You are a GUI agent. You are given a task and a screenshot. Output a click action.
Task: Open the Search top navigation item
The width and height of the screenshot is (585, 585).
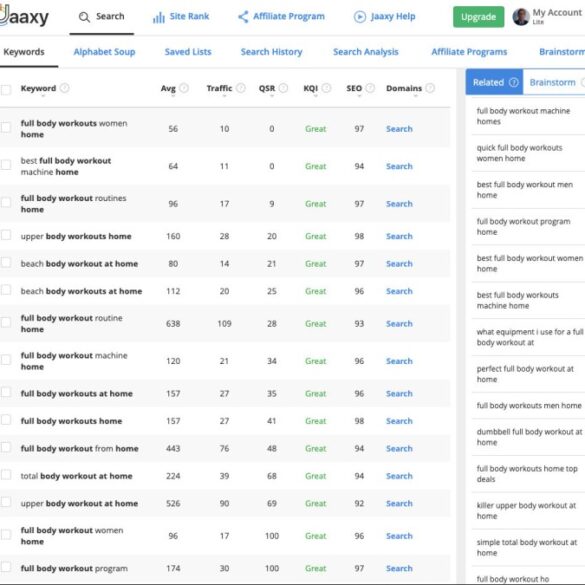click(101, 17)
